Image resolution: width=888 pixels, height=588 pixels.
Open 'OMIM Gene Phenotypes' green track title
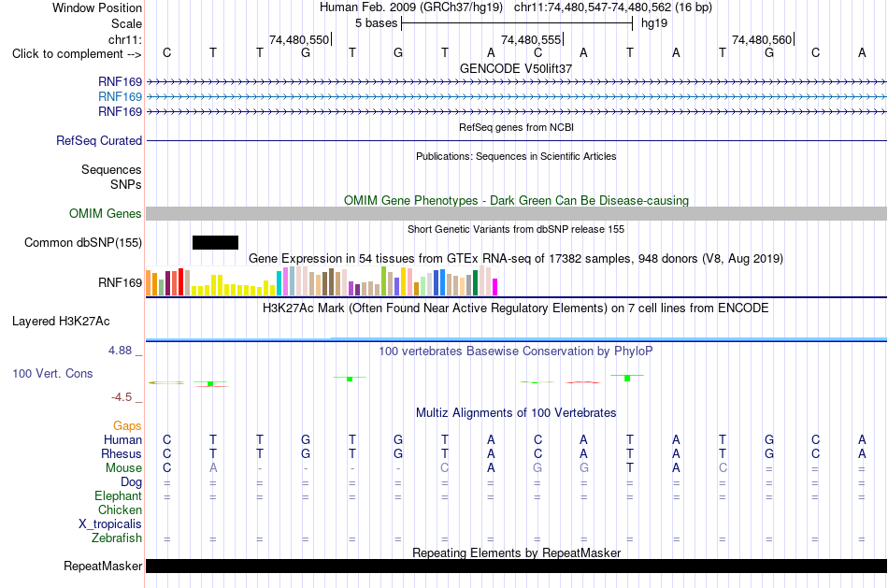point(517,201)
